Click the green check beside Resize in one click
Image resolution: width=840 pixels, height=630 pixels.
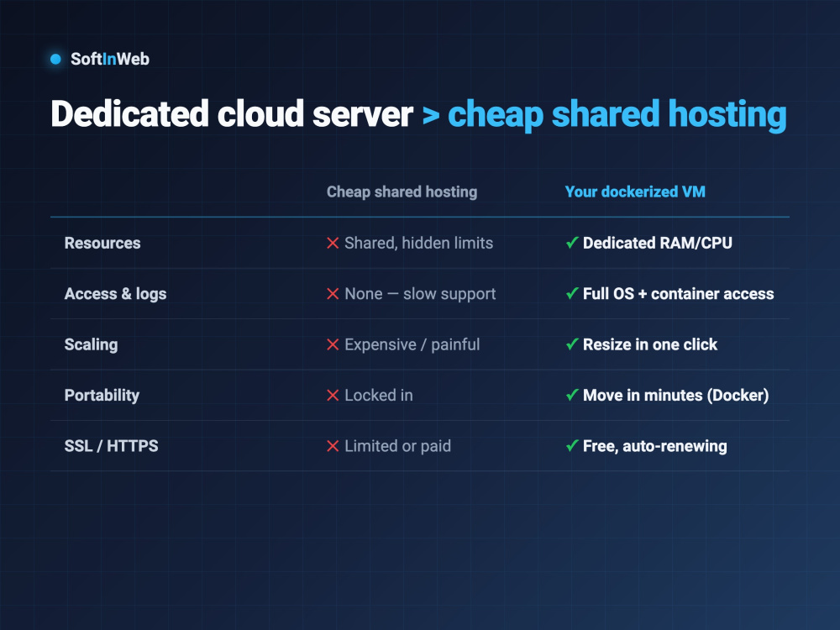click(x=572, y=344)
